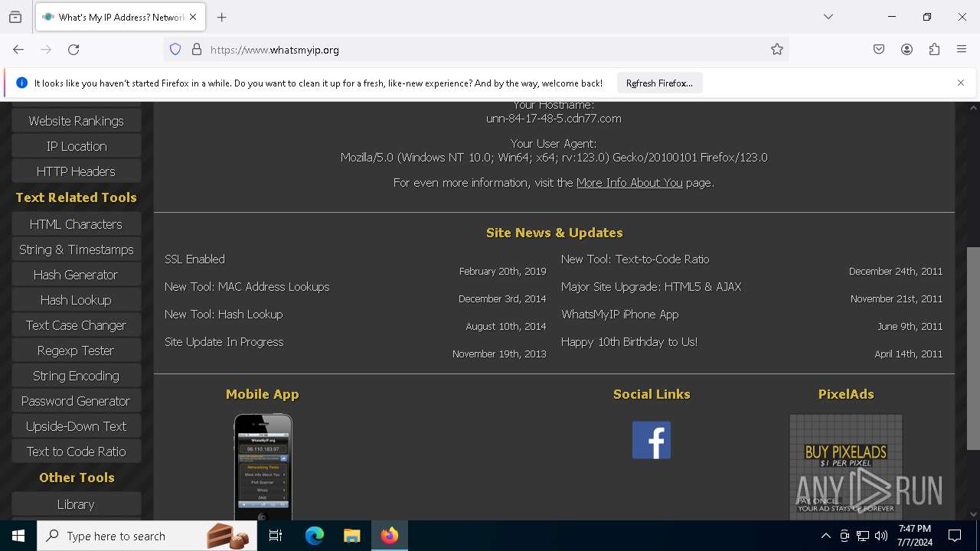Click Firefox taskbar icon
980x551 pixels.
pos(390,536)
